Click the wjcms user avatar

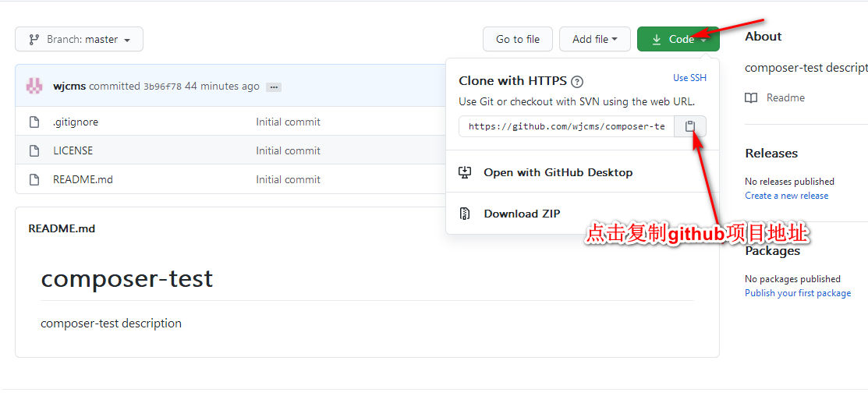(34, 86)
